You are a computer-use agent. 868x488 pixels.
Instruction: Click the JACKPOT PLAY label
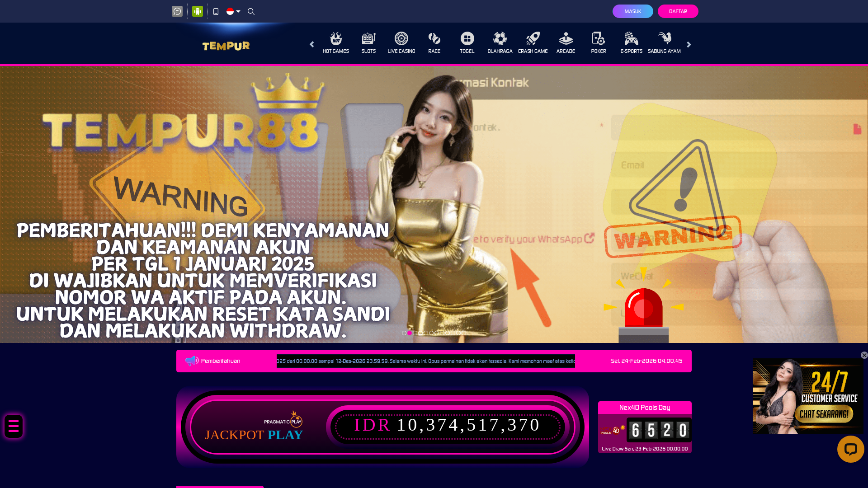point(254,435)
